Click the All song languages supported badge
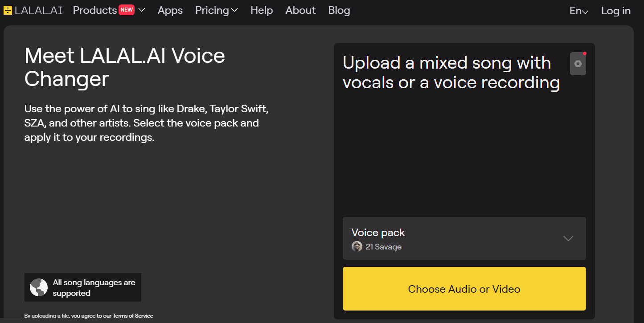 (x=94, y=288)
